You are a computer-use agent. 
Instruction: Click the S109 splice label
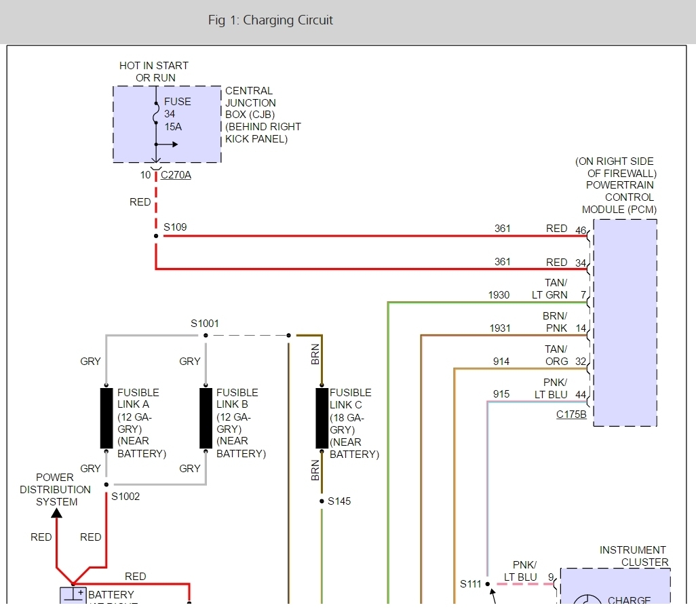pos(175,227)
